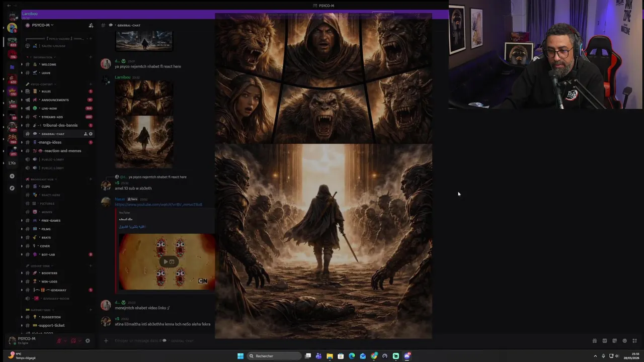The width and height of the screenshot is (644, 362).
Task: Click Larnibou's posted image thumbnail in chat
Action: (144, 124)
